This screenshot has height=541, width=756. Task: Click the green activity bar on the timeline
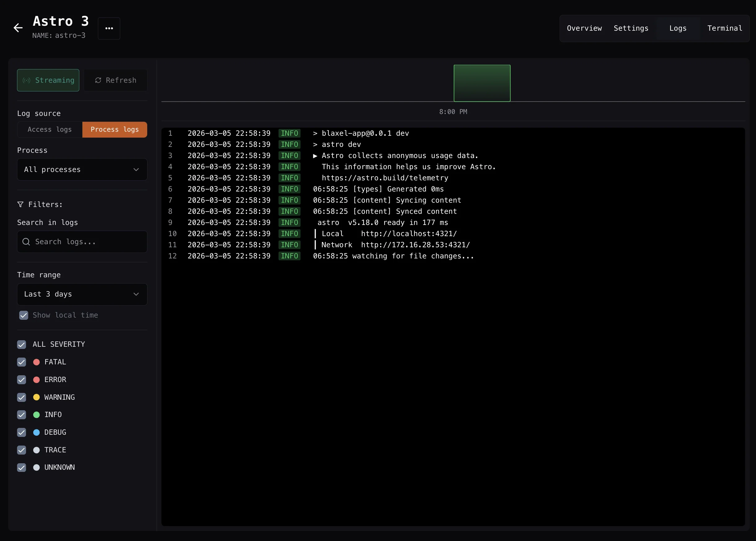[482, 83]
